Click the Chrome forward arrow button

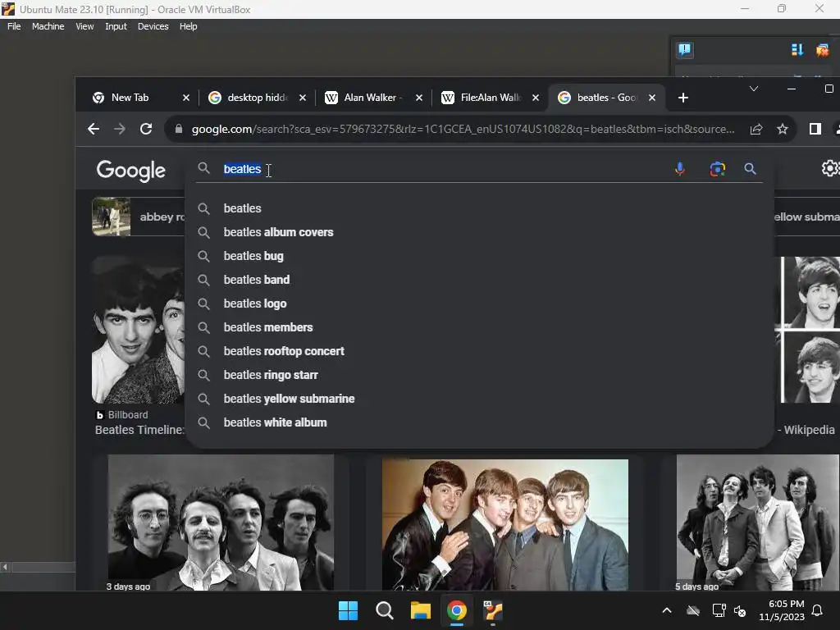120,129
